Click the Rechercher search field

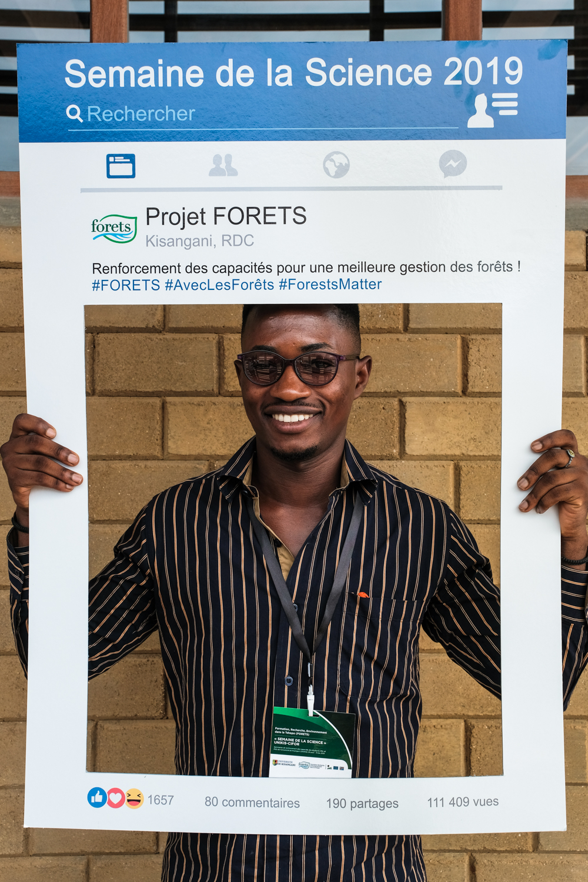[x=263, y=114]
